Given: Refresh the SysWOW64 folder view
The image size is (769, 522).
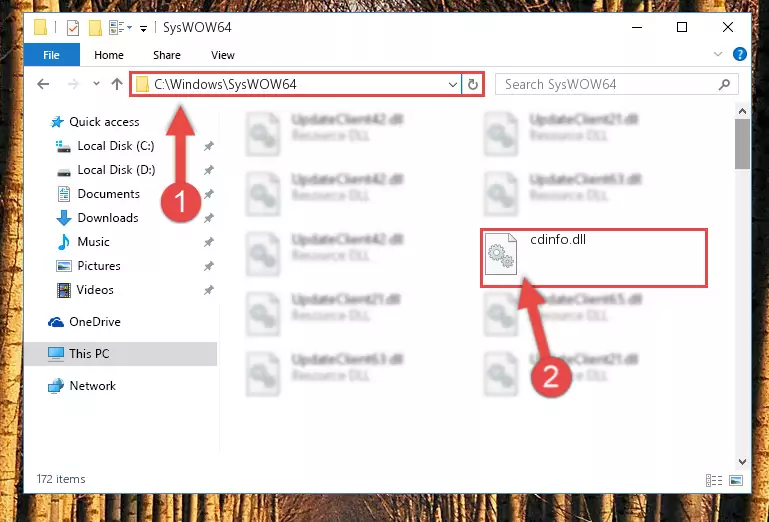Looking at the screenshot, I should point(473,85).
